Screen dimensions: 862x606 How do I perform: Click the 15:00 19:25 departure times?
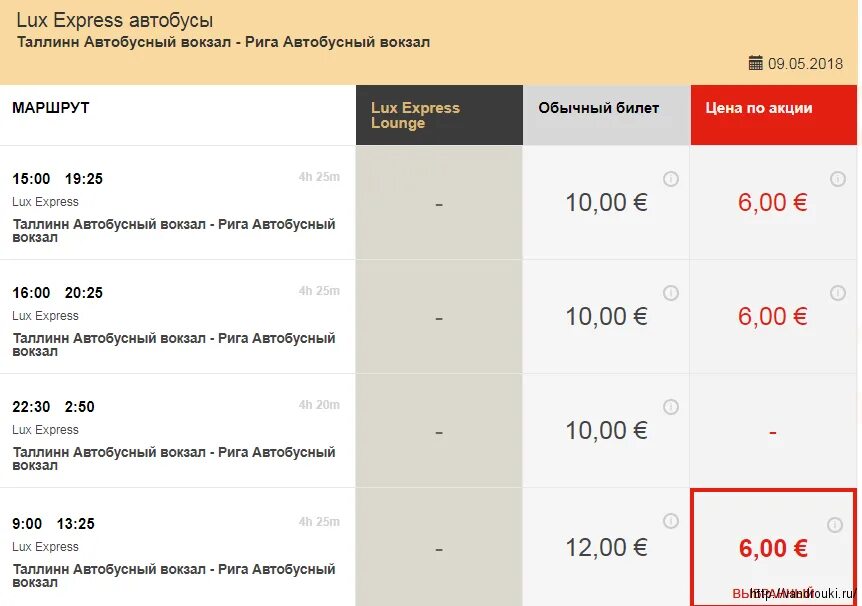click(x=58, y=179)
